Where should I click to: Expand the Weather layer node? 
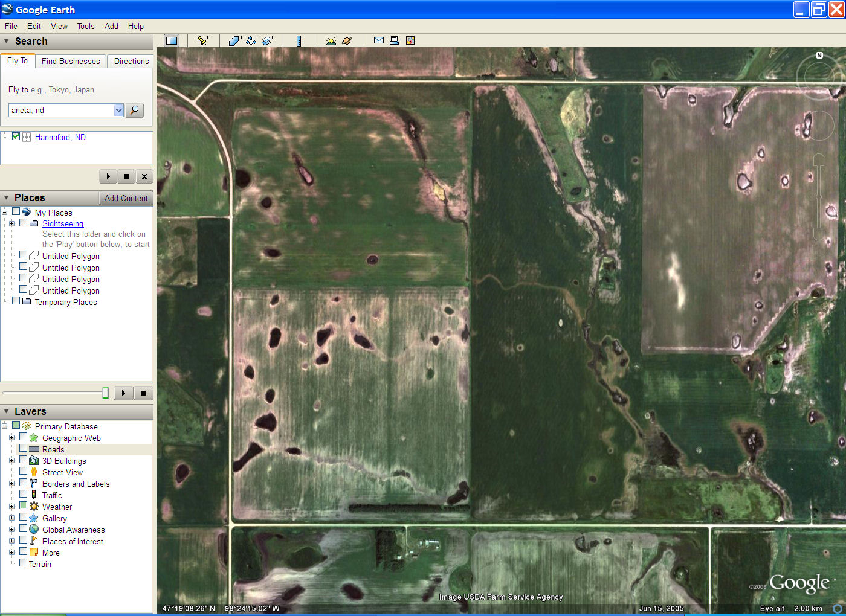pos(11,506)
